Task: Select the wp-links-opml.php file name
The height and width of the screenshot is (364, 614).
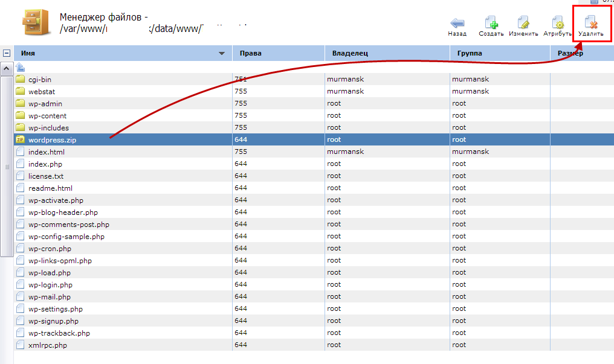Action: (60, 261)
